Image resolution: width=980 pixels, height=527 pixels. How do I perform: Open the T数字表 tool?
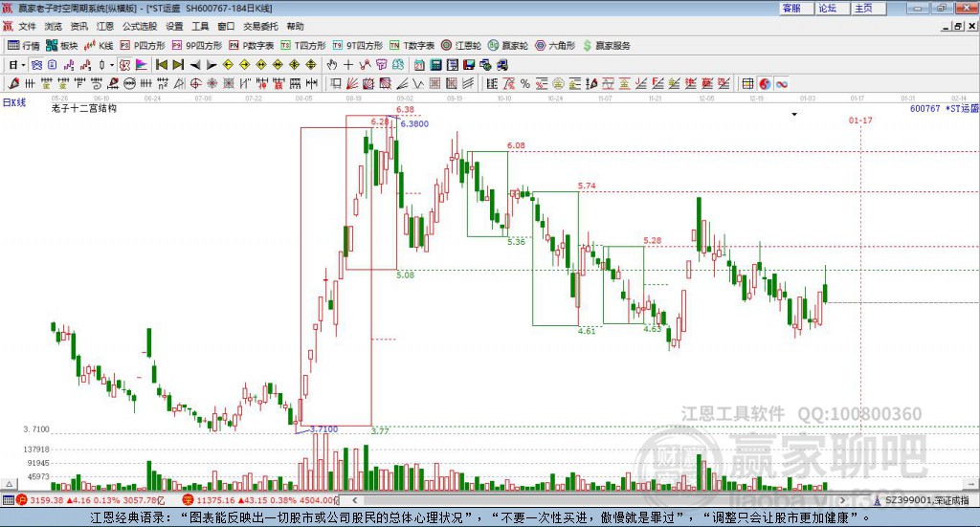(412, 46)
